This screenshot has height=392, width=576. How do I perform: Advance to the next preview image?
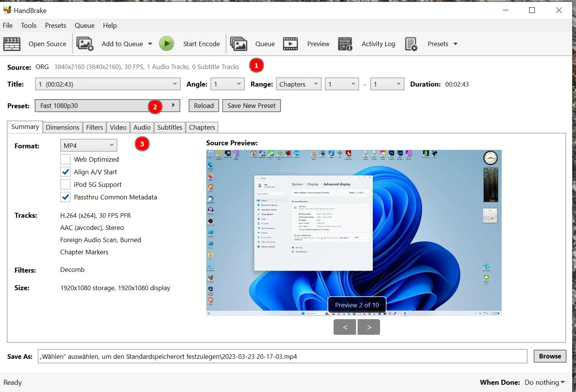point(368,327)
